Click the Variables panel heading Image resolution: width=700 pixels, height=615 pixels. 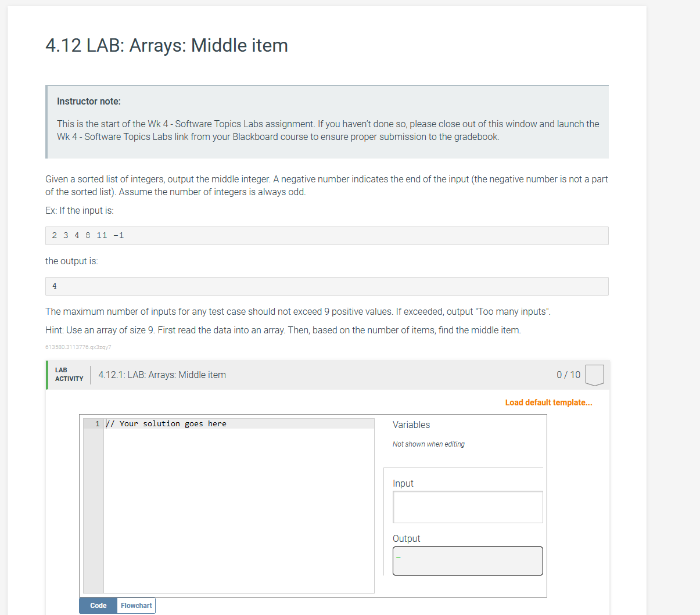[x=411, y=425]
